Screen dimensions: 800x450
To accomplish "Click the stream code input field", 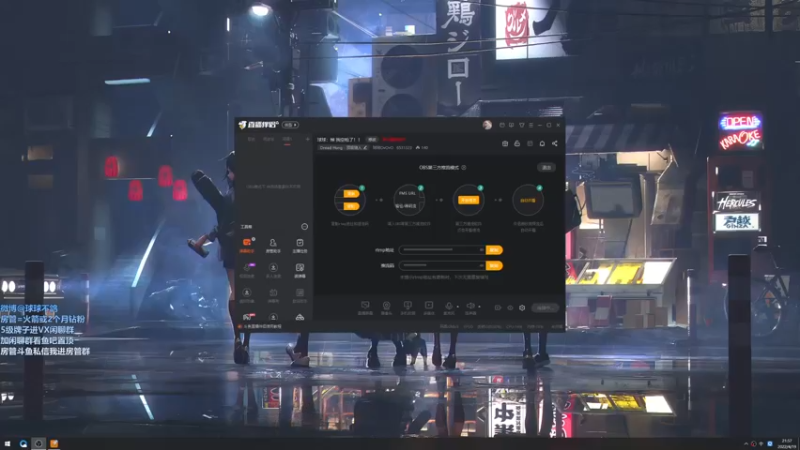I will tap(442, 266).
